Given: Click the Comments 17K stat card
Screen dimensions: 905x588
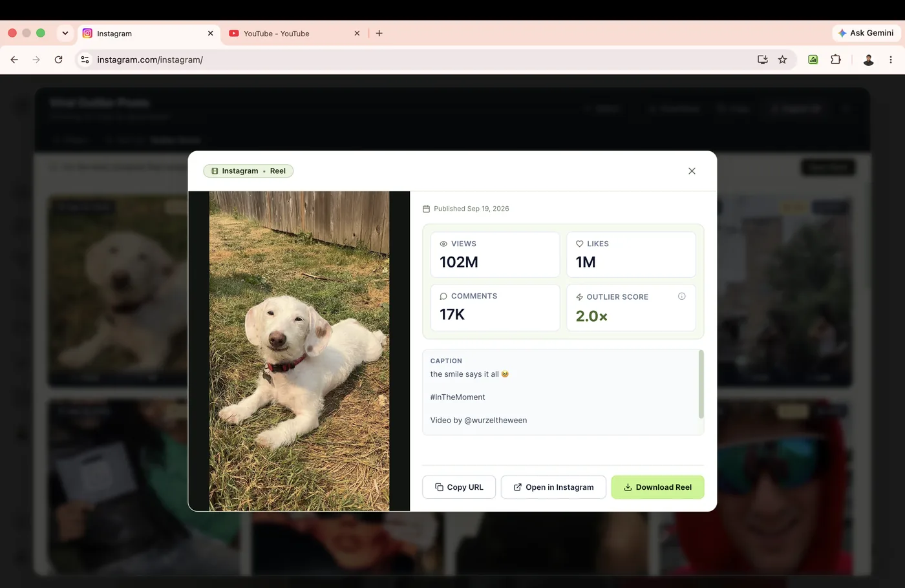Looking at the screenshot, I should (495, 308).
